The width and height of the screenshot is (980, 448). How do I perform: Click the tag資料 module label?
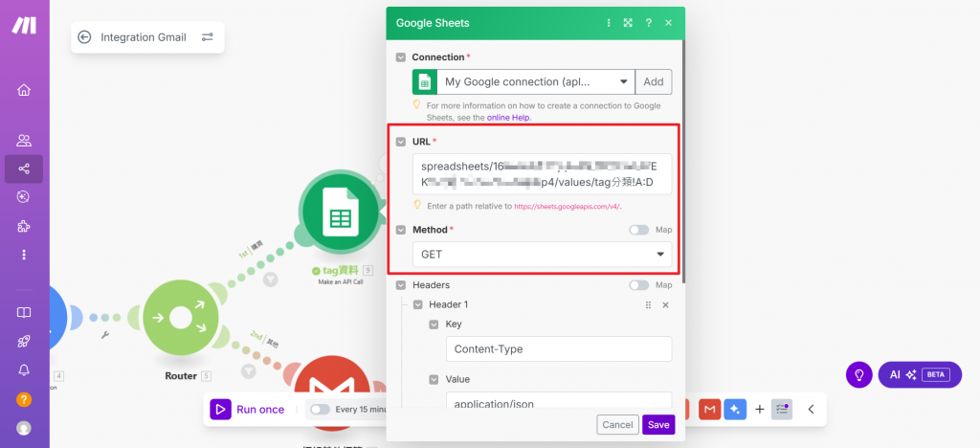[340, 271]
